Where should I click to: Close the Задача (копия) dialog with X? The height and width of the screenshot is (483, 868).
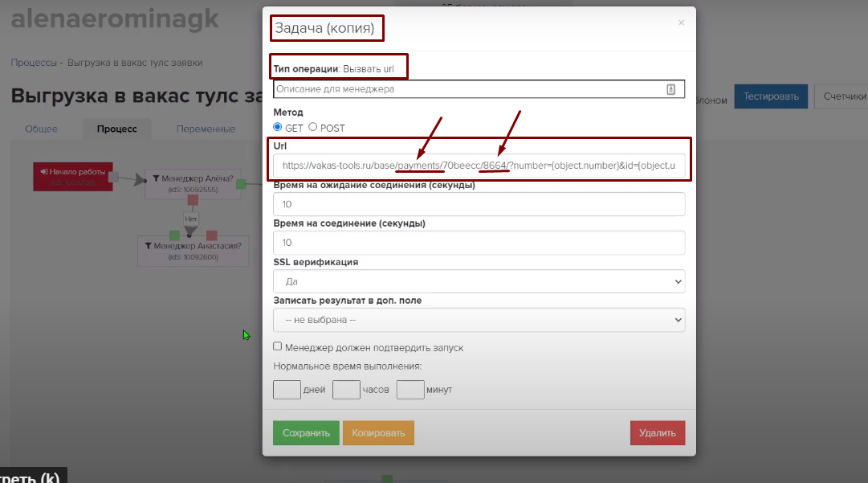tap(681, 23)
